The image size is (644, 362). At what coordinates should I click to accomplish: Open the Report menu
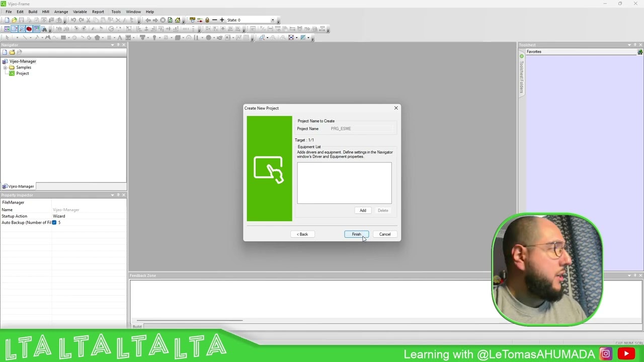(x=98, y=12)
